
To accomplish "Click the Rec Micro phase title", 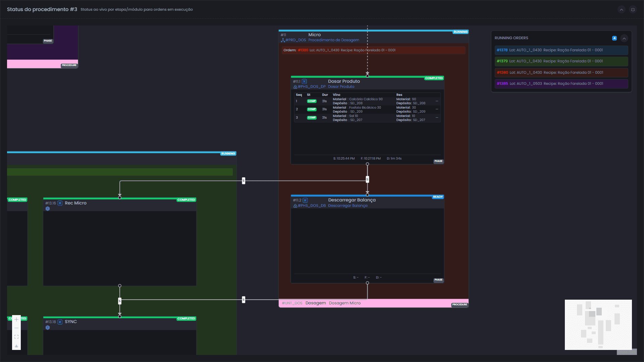I will [75, 203].
